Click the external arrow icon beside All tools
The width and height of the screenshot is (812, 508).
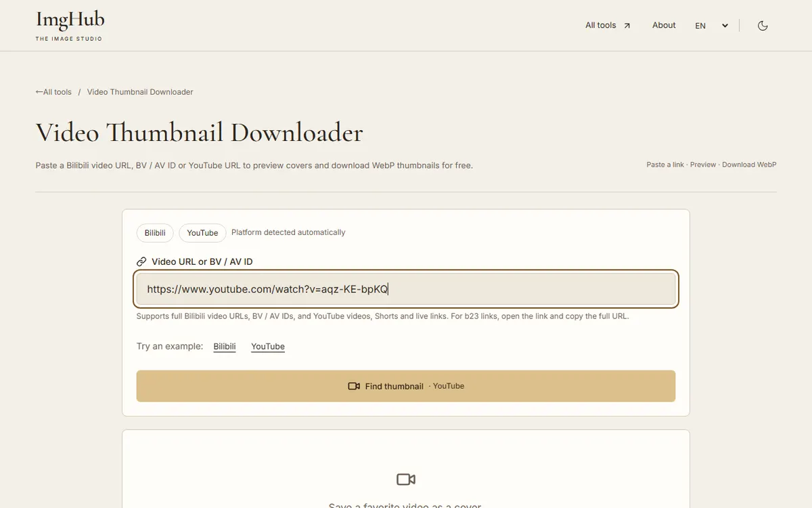coord(627,26)
